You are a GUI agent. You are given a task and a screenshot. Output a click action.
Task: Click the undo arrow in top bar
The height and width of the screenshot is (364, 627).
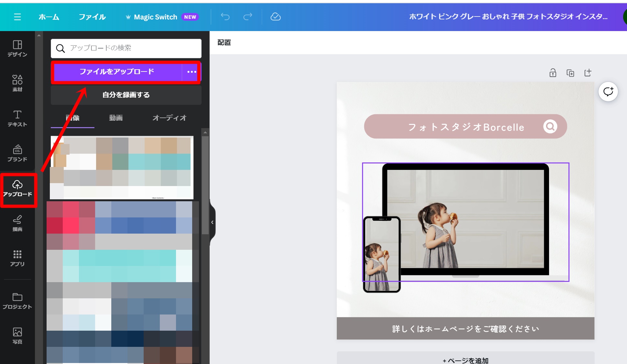pos(225,17)
